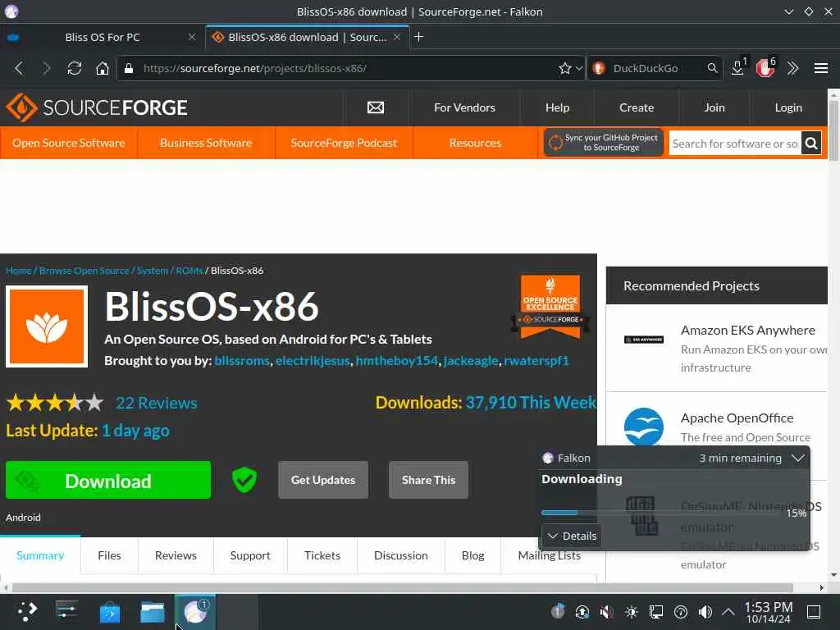Viewport: 840px width, 630px height.
Task: Open a new tab with the plus button
Action: click(x=419, y=36)
